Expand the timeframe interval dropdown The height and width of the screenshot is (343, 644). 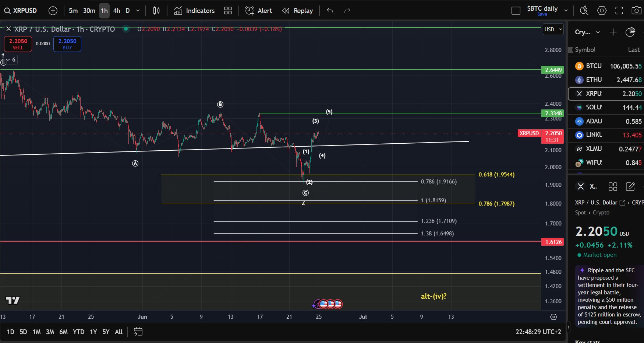(138, 11)
